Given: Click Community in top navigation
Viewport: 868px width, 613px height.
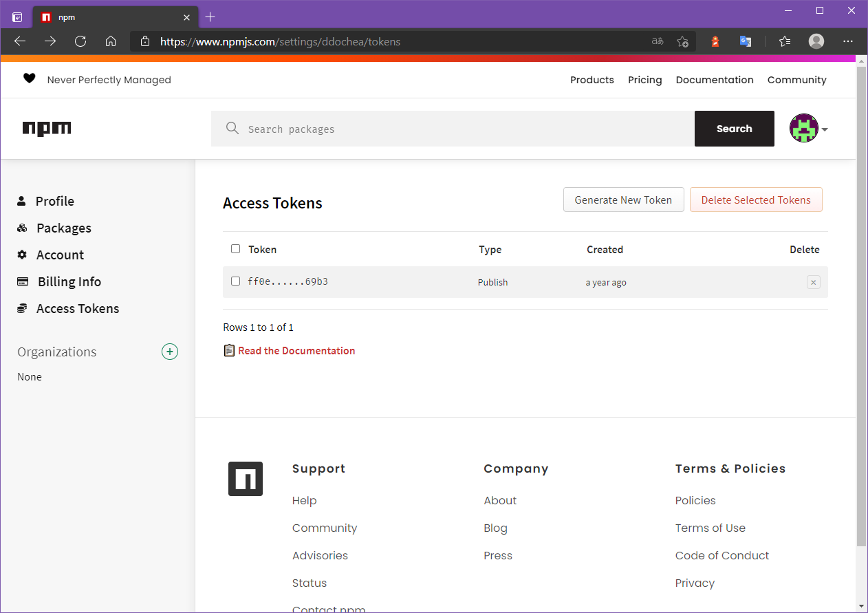Looking at the screenshot, I should point(797,80).
